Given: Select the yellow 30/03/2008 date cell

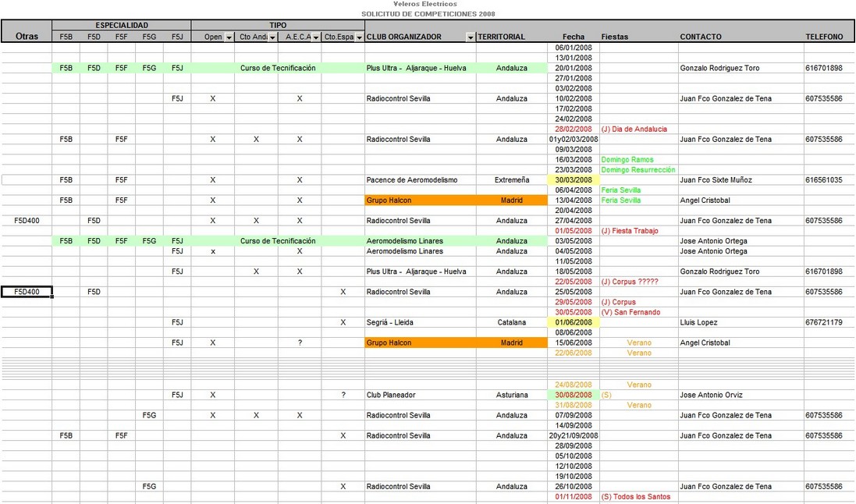Looking at the screenshot, I should (574, 179).
